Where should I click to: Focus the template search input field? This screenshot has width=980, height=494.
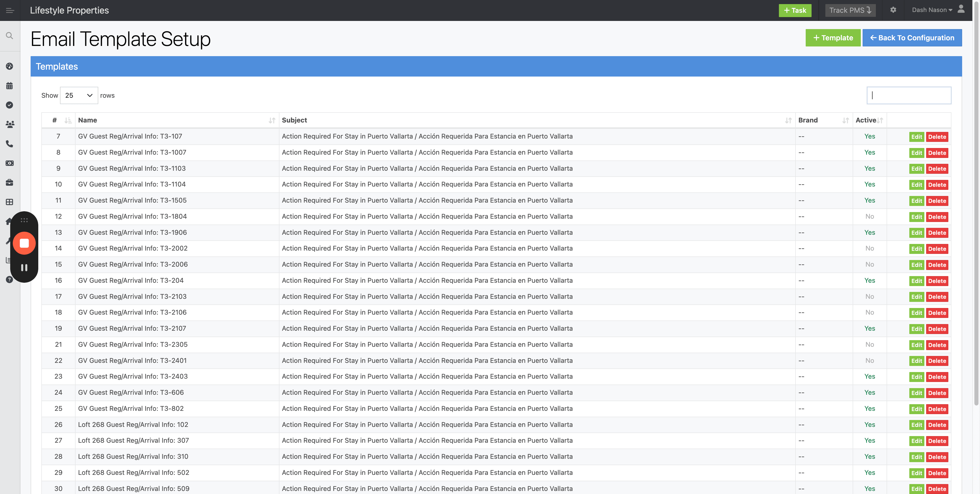point(909,95)
